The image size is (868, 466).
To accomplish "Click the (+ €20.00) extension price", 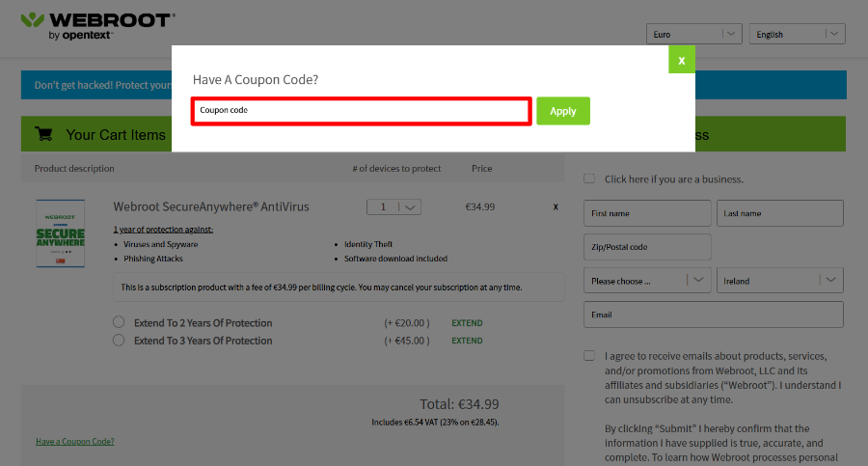I will pyautogui.click(x=407, y=323).
